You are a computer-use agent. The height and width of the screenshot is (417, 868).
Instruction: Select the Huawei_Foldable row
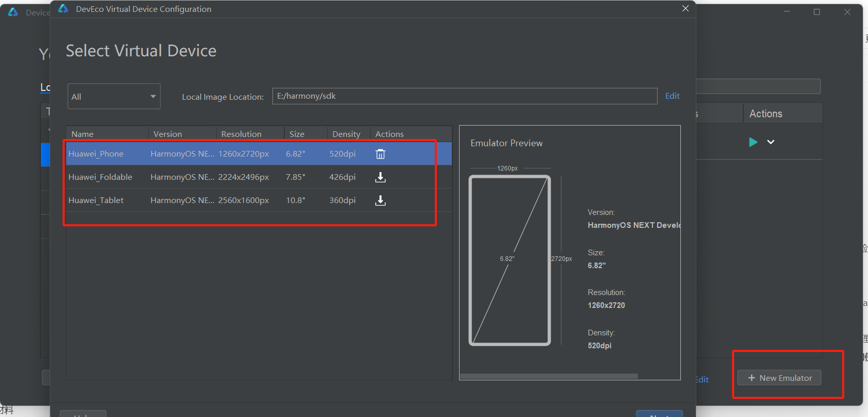tap(259, 177)
